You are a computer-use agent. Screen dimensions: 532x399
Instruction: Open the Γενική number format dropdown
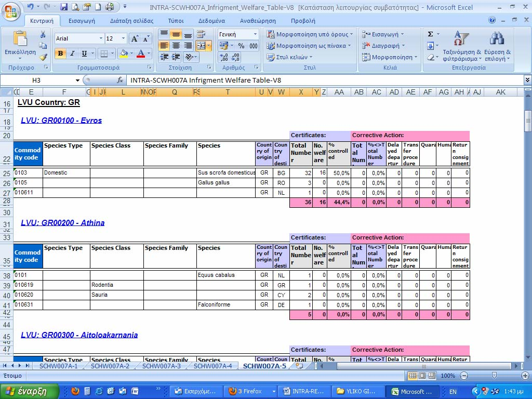(x=255, y=34)
